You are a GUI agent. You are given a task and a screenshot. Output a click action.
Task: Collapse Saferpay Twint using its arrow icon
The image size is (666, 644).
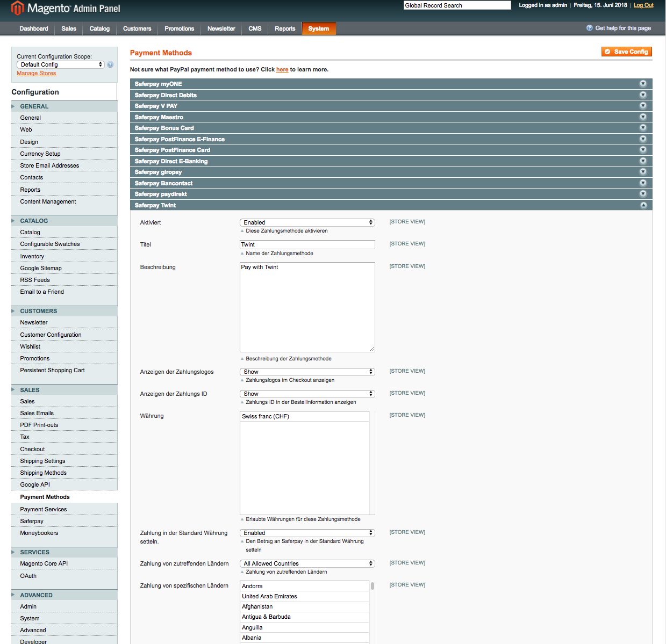(642, 205)
